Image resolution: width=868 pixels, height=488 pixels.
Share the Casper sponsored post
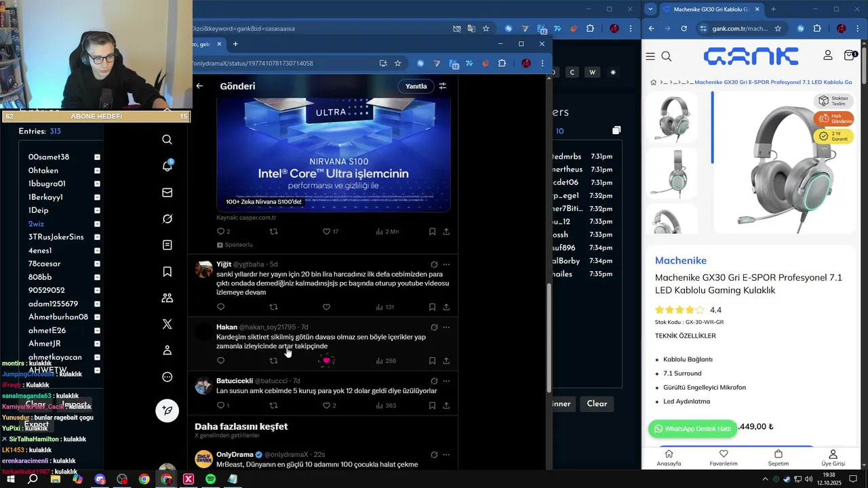[x=446, y=231]
